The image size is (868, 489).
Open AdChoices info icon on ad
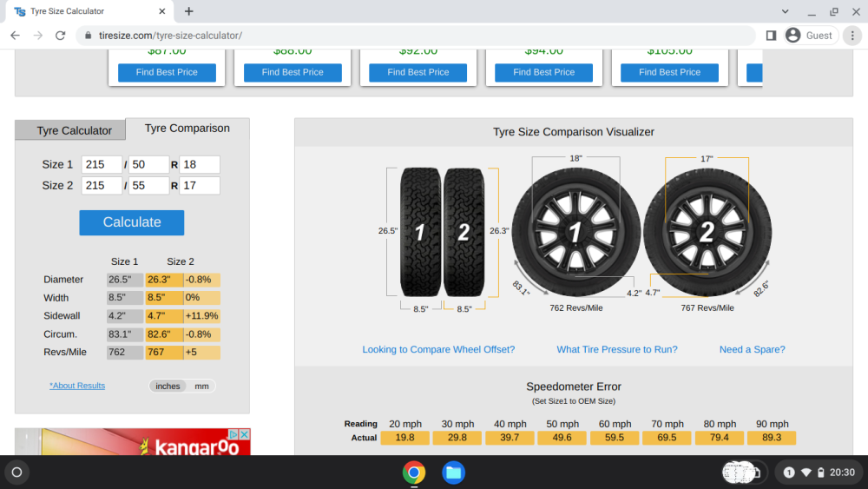[x=234, y=434]
